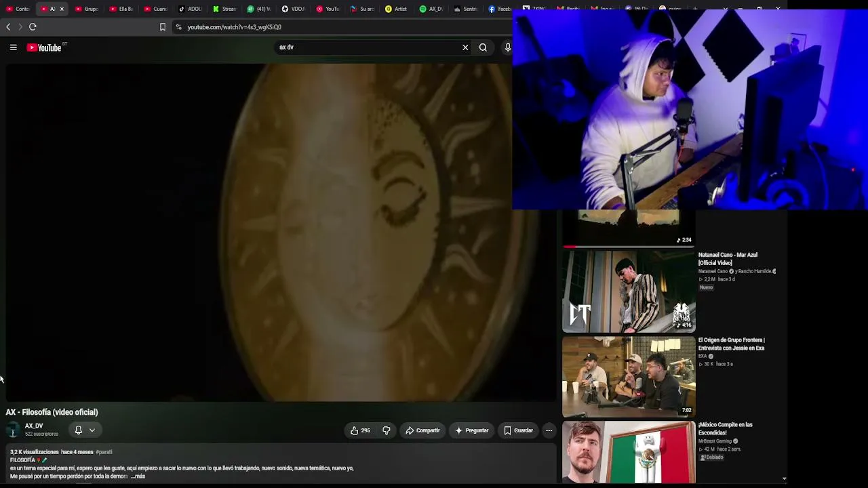Open more actions three-dot menu
868x488 pixels.
point(549,430)
